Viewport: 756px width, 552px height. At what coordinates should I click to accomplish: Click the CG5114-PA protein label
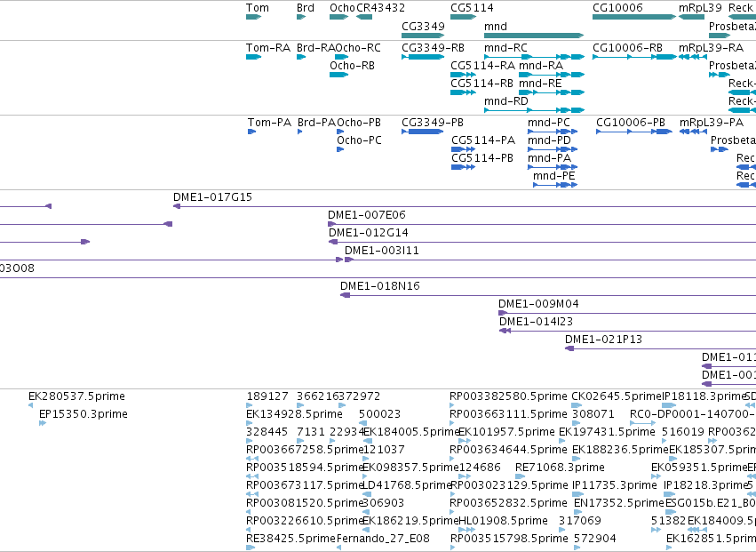point(483,140)
